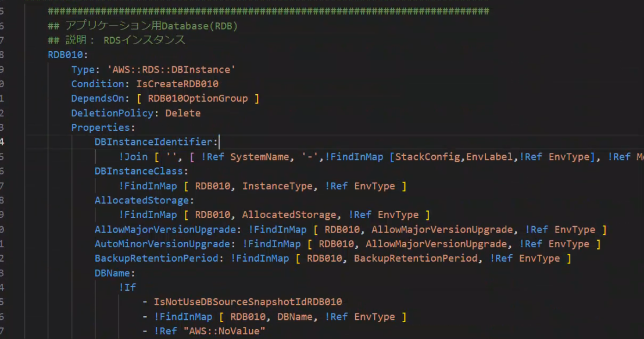This screenshot has height=339, width=644.
Task: Click 'IsCreateRDB010' condition value
Action: 177,84
